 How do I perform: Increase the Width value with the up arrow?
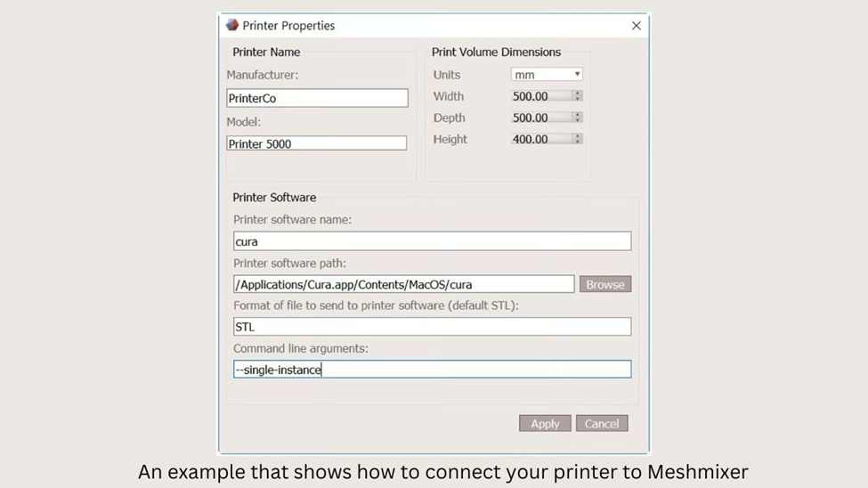point(578,93)
